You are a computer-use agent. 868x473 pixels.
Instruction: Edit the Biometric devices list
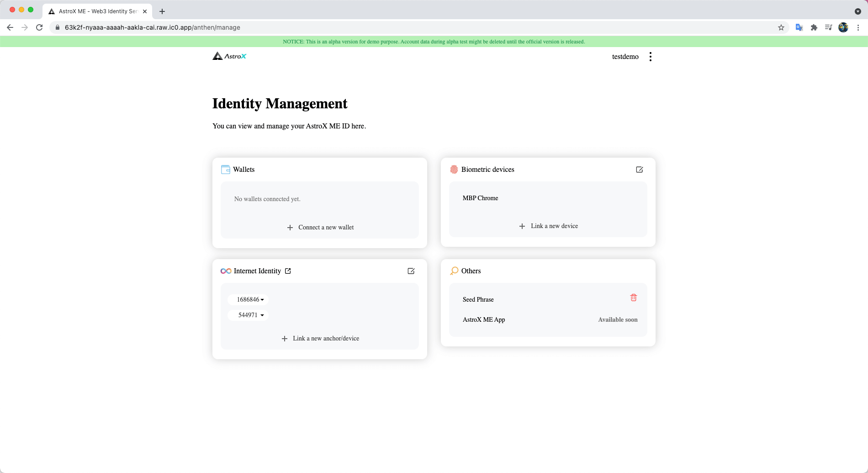640,170
